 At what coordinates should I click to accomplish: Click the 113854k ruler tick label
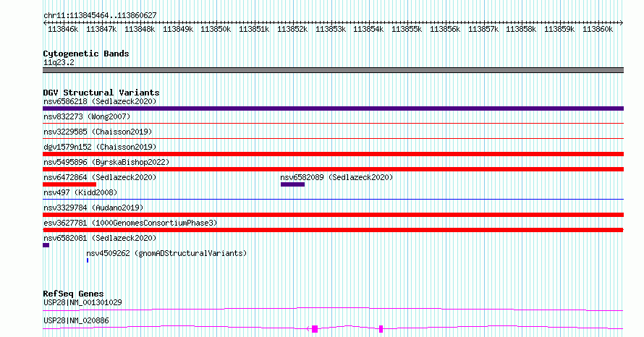pos(368,30)
